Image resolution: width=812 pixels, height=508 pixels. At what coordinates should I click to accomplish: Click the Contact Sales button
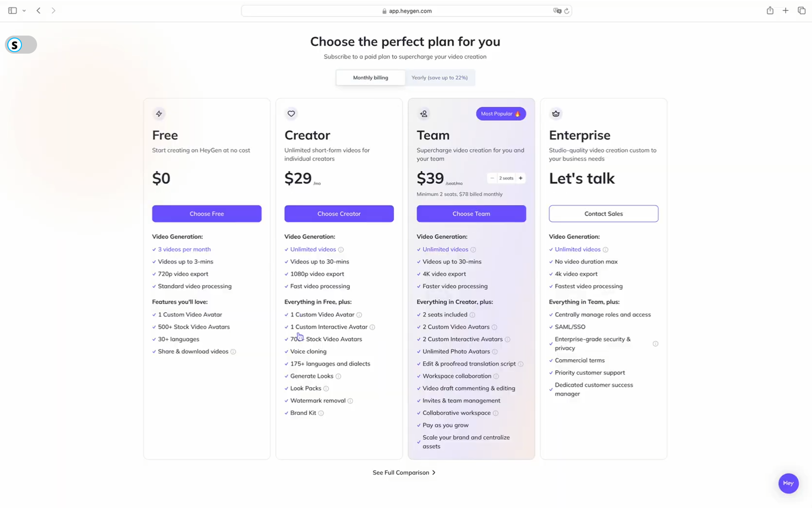pyautogui.click(x=603, y=214)
